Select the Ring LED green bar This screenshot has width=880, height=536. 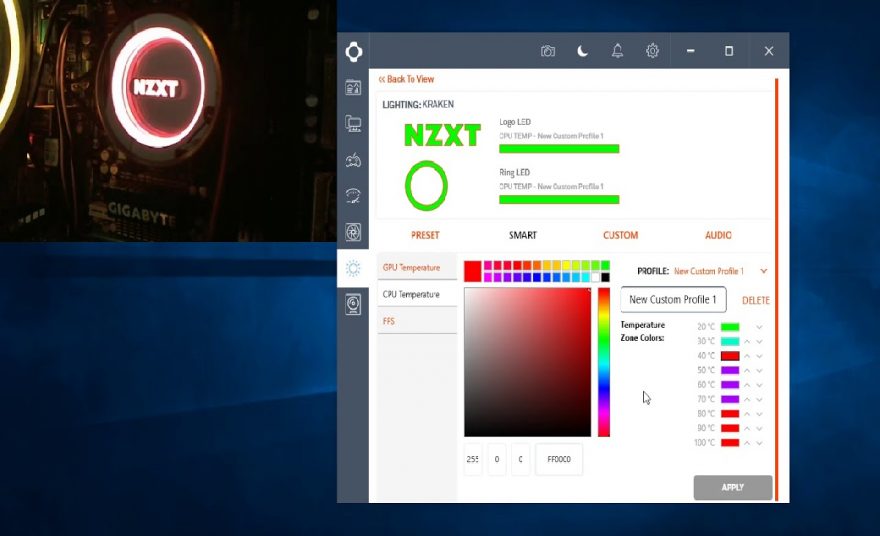pos(559,199)
